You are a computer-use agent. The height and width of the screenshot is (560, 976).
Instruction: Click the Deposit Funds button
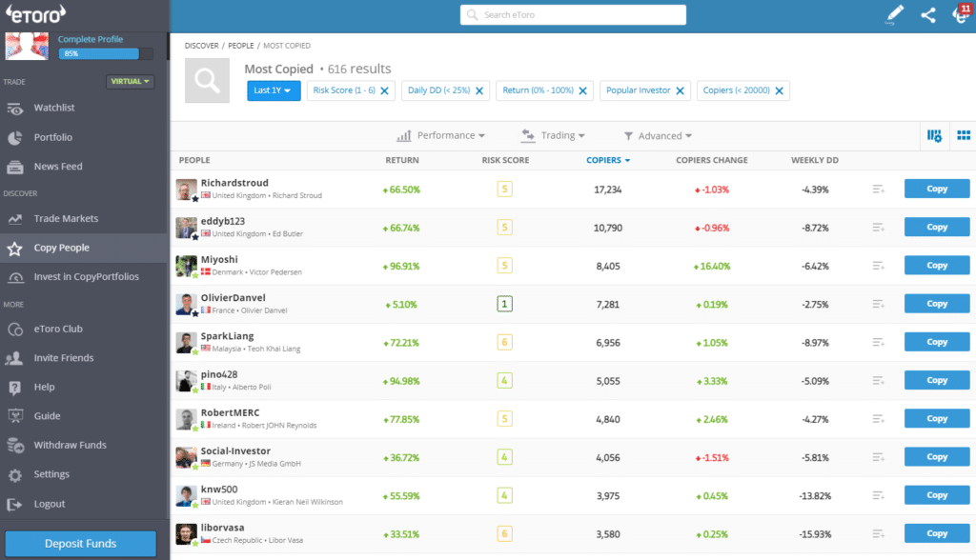(80, 543)
